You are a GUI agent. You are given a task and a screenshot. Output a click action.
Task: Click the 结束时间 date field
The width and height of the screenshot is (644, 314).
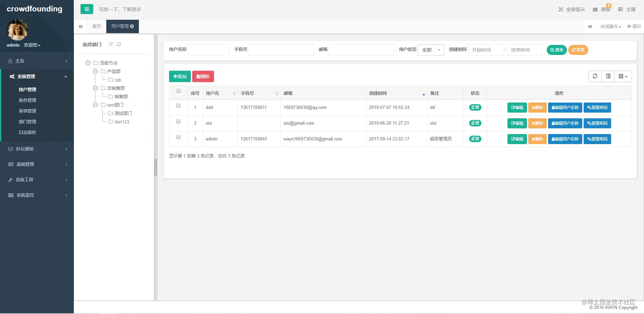tap(524, 50)
